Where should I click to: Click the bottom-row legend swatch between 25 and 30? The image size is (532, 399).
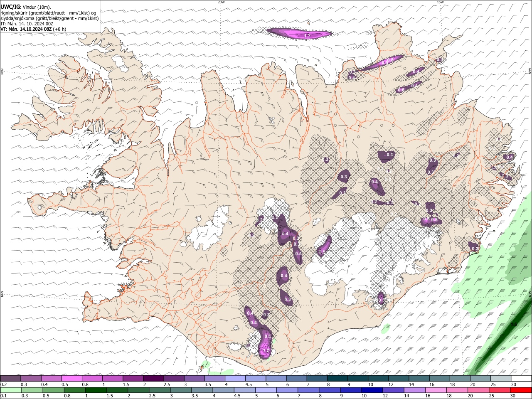499,390
